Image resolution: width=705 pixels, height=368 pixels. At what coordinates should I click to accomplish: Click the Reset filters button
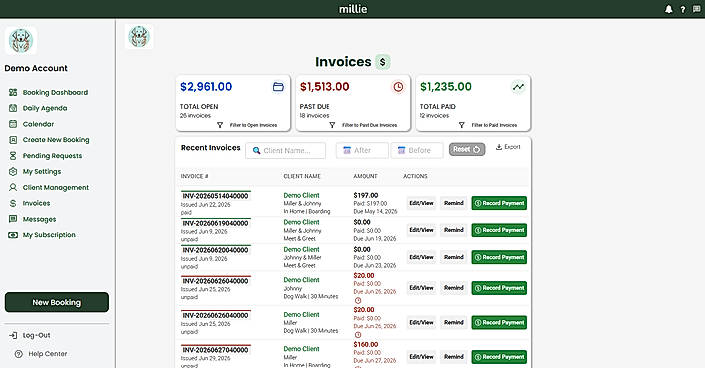(x=467, y=149)
